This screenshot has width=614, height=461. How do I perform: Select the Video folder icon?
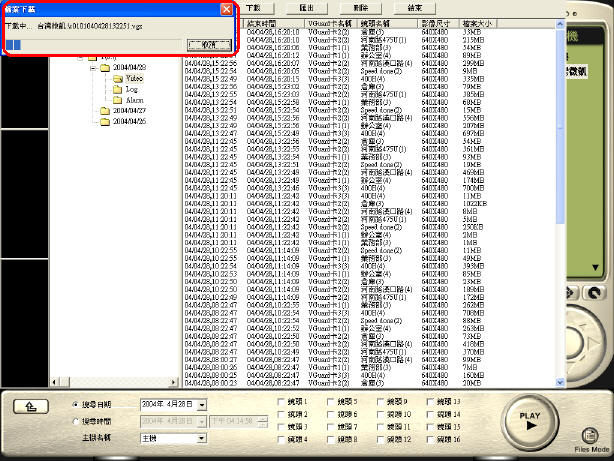point(117,79)
